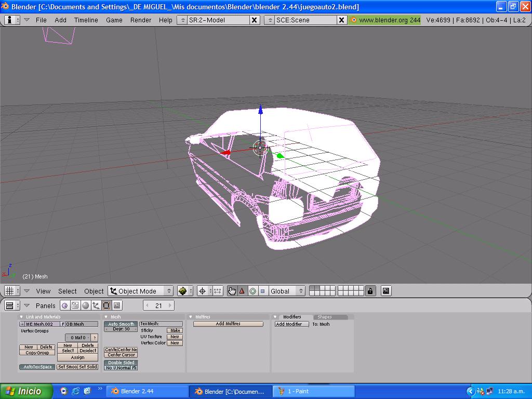Click the 3D transform manipulator hand icon
532x399 pixels.
[x=232, y=291]
